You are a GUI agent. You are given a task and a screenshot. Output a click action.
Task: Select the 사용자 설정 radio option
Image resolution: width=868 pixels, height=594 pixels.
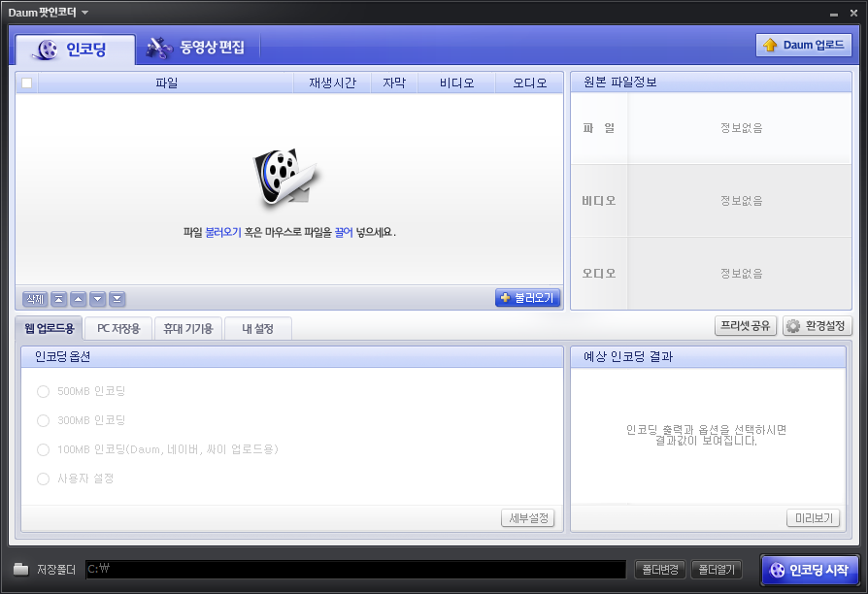(x=43, y=478)
